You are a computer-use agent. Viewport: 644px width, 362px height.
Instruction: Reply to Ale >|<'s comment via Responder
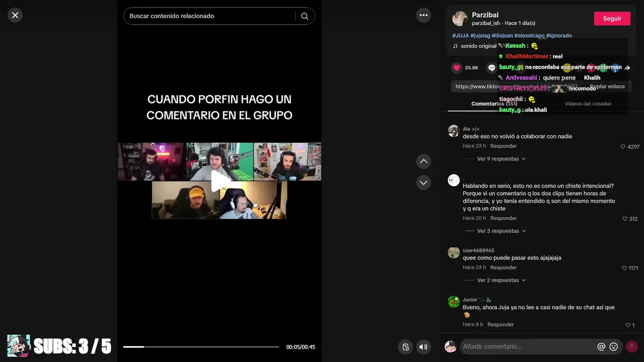click(503, 146)
